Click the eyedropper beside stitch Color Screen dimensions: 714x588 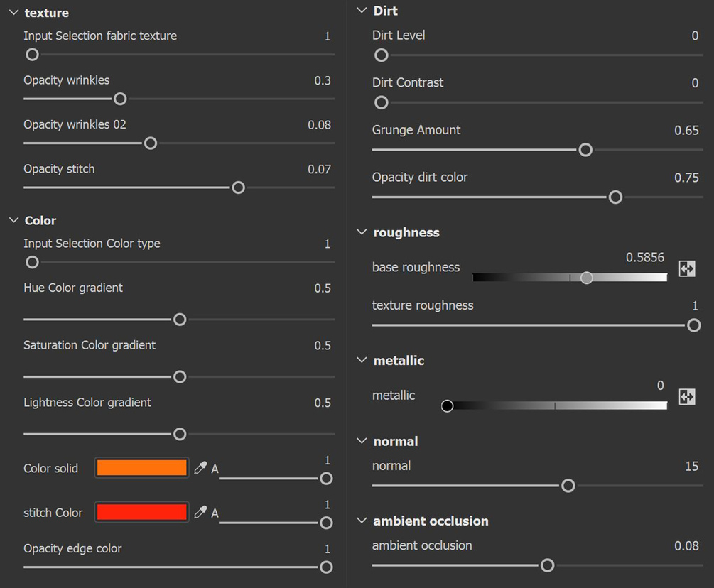pos(201,512)
